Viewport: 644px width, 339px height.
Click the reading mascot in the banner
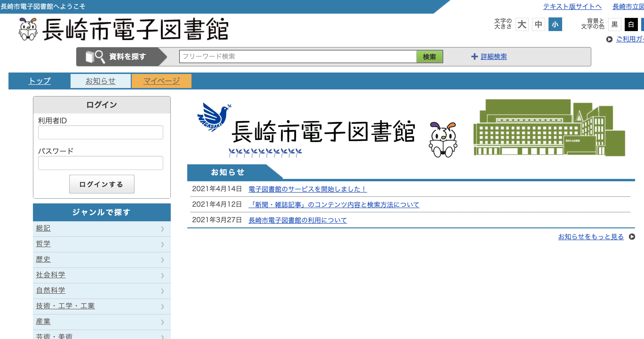click(x=443, y=140)
